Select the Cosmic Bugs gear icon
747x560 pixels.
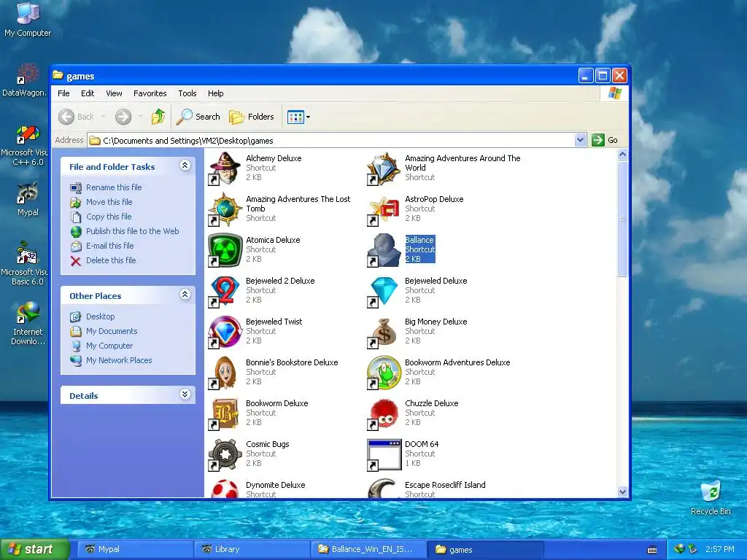coord(225,455)
